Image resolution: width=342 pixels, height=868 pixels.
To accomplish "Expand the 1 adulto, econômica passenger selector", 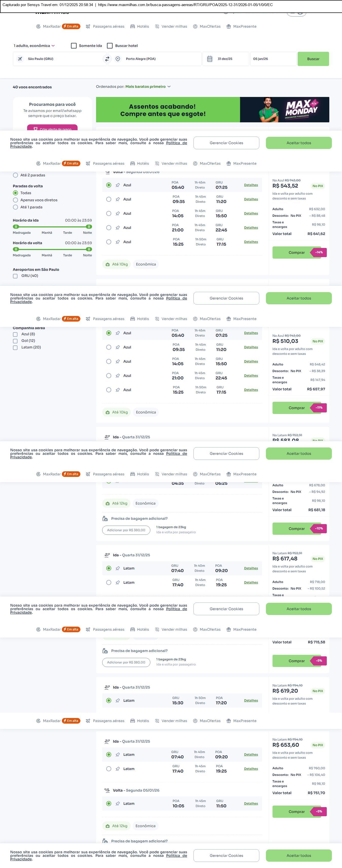I will pos(34,46).
